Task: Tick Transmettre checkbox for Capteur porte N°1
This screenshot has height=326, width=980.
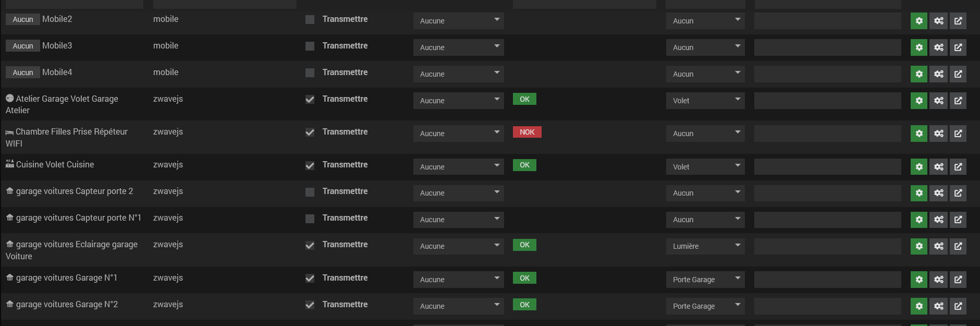Action: (x=310, y=219)
